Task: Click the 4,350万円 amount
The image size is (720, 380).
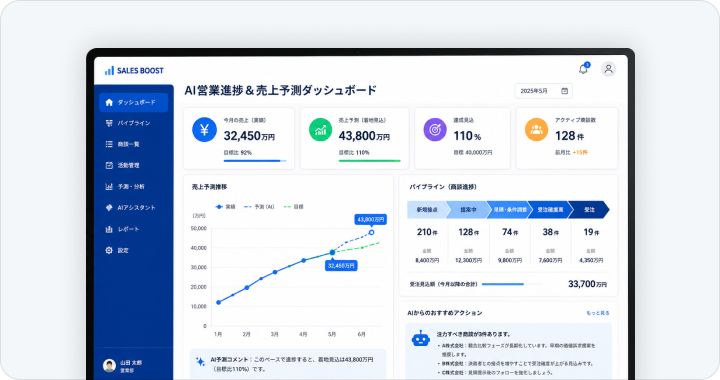Action: pyautogui.click(x=591, y=260)
